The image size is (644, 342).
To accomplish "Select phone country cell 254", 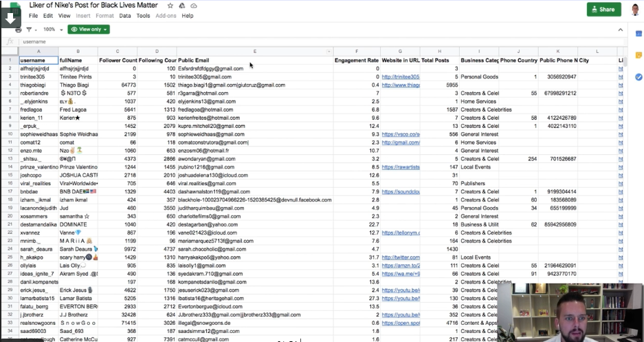I will click(518, 159).
